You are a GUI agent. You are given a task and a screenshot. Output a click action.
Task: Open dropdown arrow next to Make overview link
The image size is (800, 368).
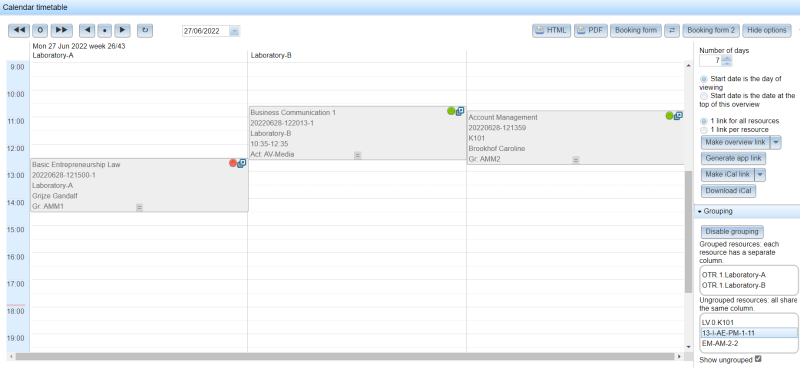(x=776, y=142)
